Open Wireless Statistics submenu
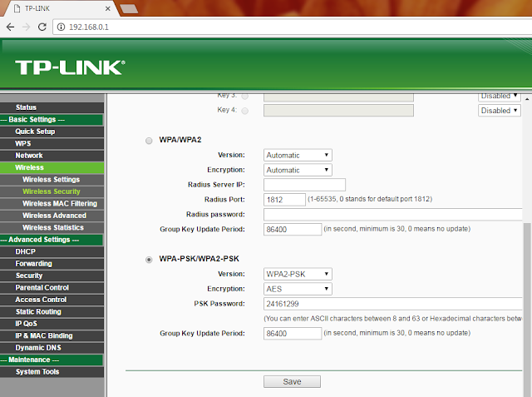 [x=52, y=227]
